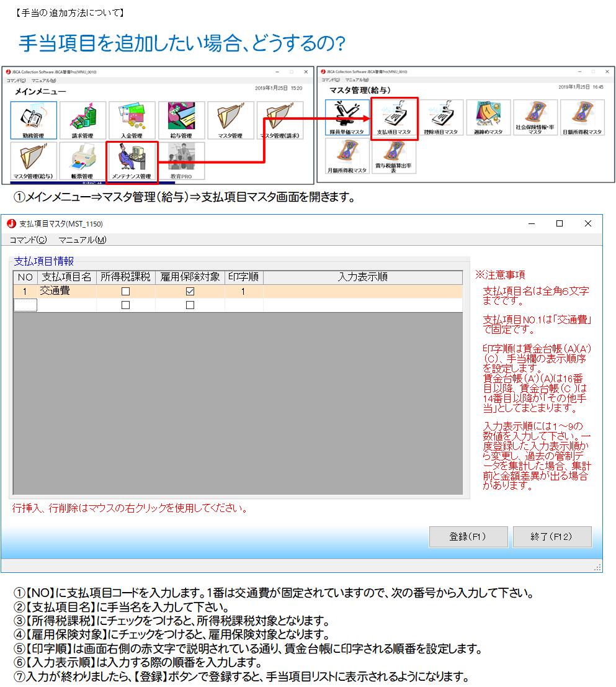Open the 控除項目マスタ icon
The image size is (616, 687).
(440, 118)
